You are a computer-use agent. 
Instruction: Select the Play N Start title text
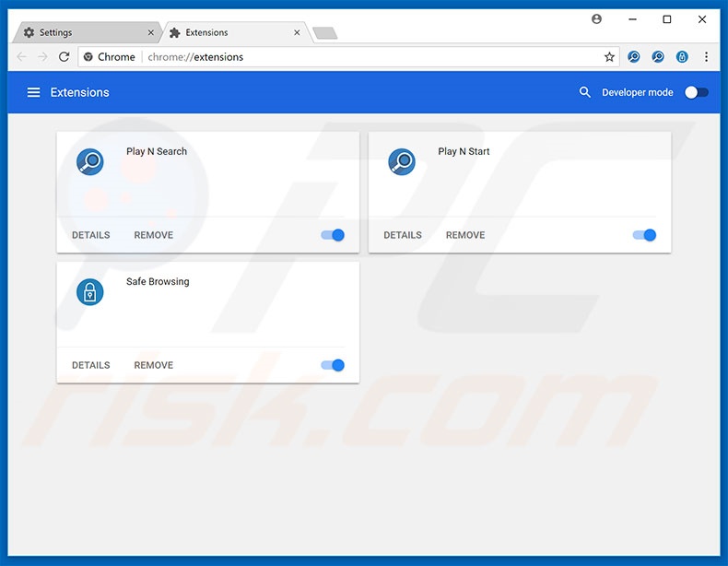(x=464, y=151)
